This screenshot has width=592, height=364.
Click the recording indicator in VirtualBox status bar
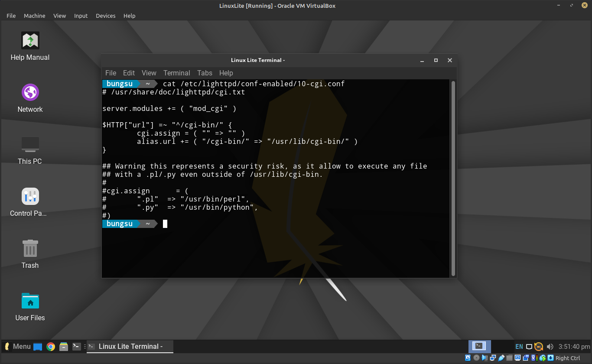[x=526, y=358]
